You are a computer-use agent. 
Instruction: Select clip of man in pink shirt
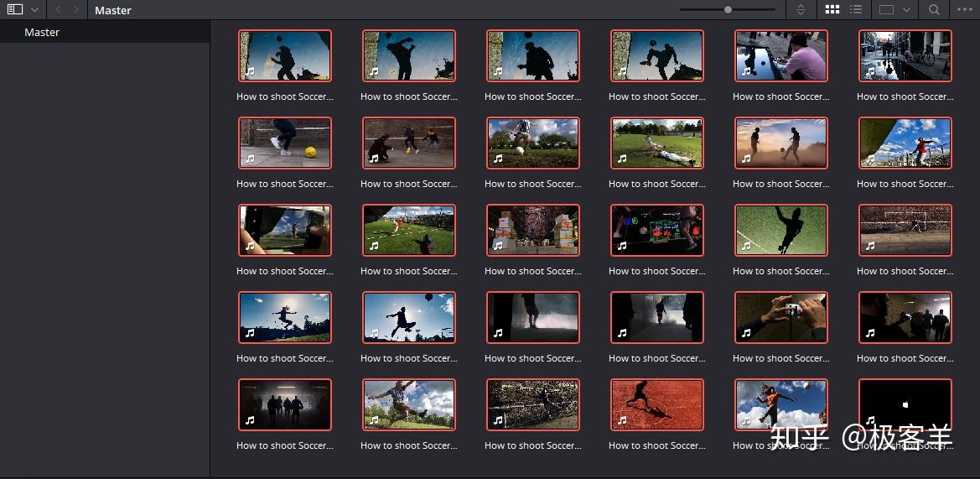(781, 55)
